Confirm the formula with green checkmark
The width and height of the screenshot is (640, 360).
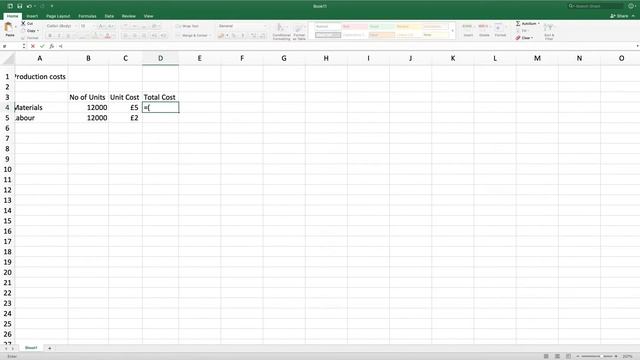click(x=42, y=46)
